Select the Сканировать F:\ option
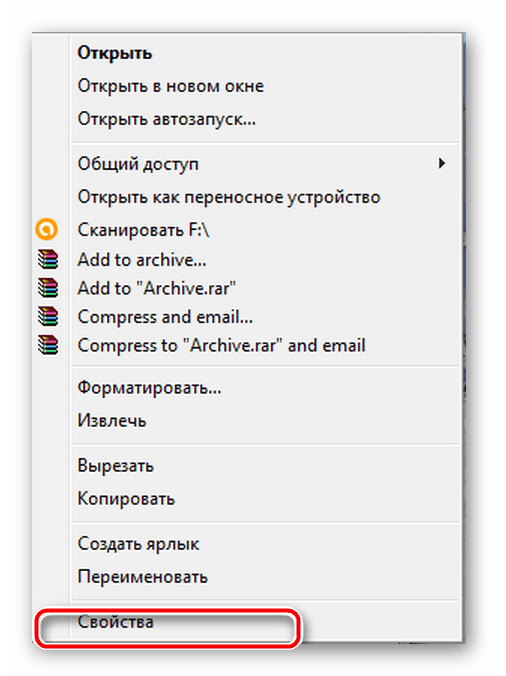The width and height of the screenshot is (506, 676). coord(144,230)
